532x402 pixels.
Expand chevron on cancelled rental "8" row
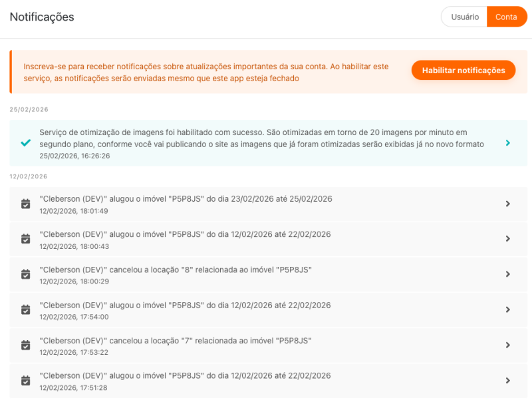coord(507,274)
